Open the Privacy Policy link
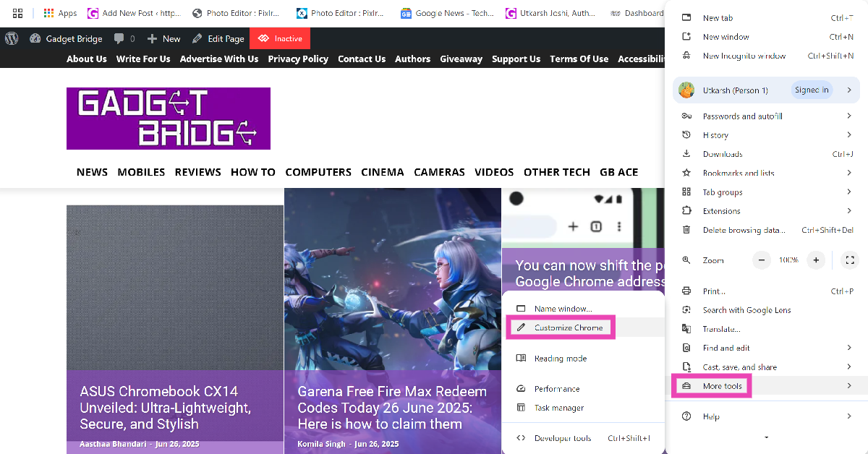This screenshot has width=868, height=454. (x=298, y=59)
